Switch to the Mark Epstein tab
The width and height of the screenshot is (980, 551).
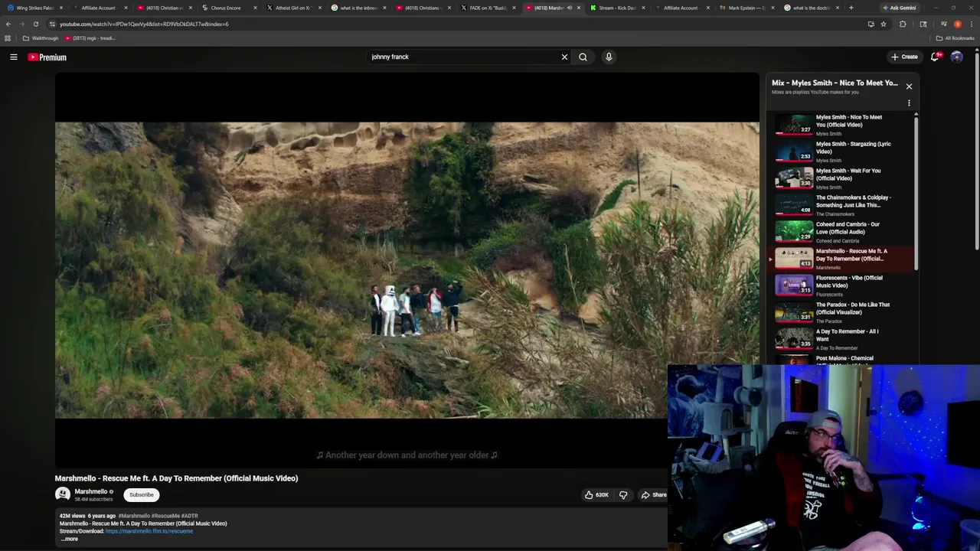pos(746,8)
